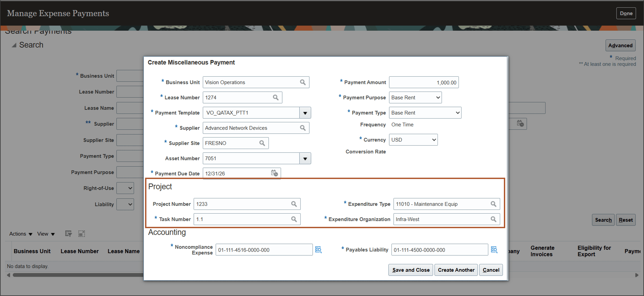Open the Business Unit search lookup
The height and width of the screenshot is (296, 644).
click(x=303, y=82)
